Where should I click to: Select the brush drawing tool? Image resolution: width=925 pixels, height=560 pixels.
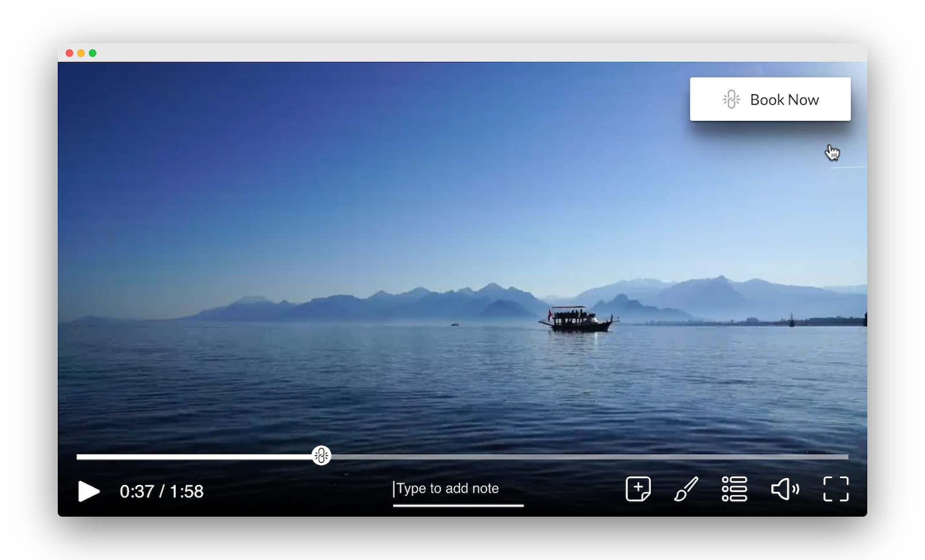point(686,489)
